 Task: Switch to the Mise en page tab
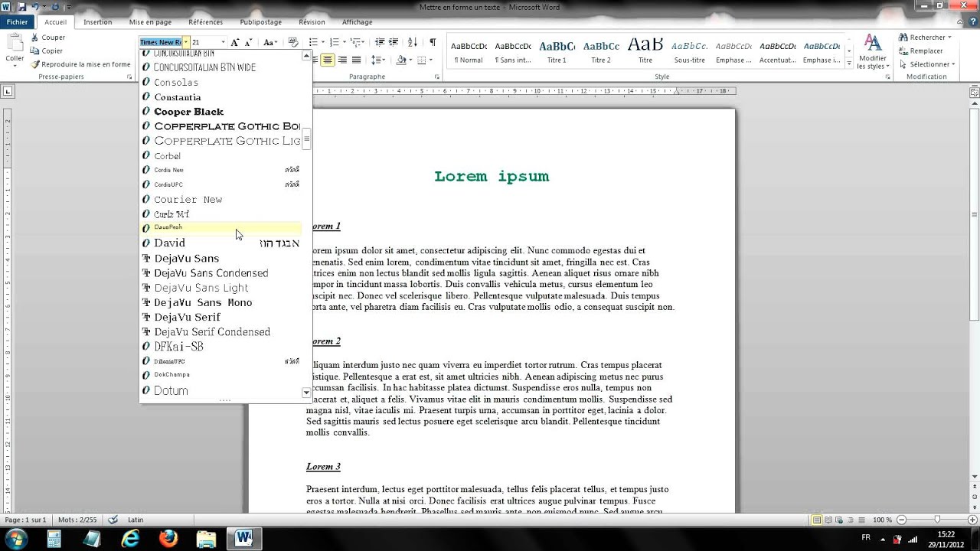coord(151,22)
